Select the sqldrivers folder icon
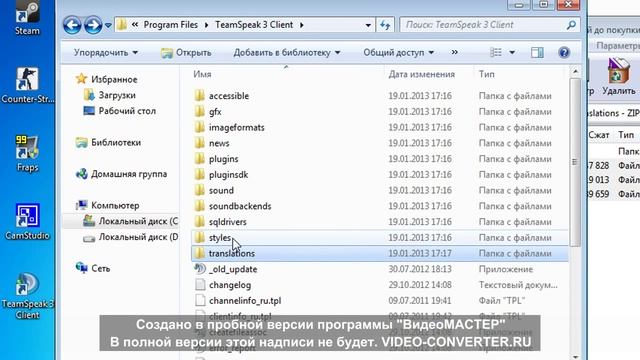The width and height of the screenshot is (640, 360). [x=200, y=222]
